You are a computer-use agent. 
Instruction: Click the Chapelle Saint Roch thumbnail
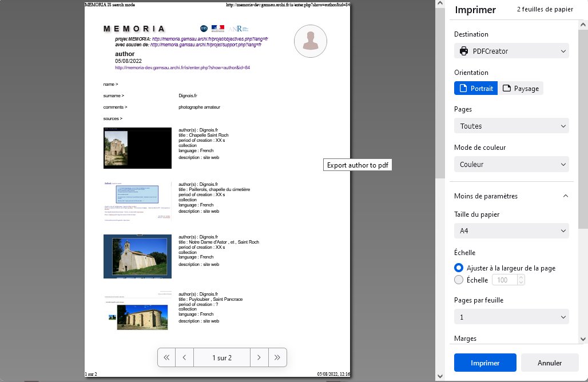[x=138, y=148]
